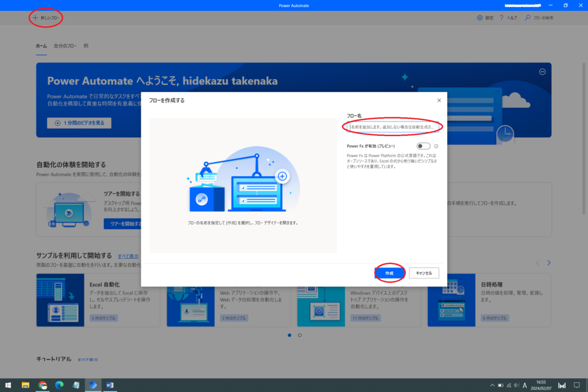Open File Explorer from the taskbar
Viewport: 588px width, 392px height.
(26, 385)
